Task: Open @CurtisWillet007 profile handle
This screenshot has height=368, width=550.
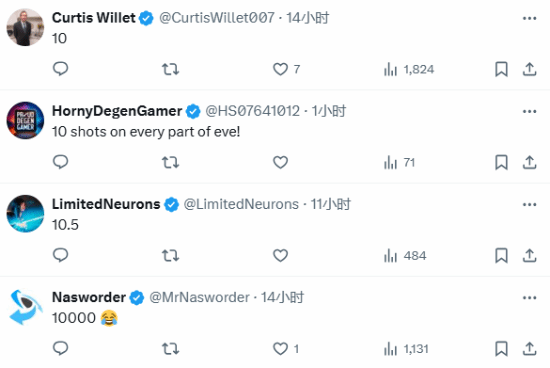Action: [x=217, y=18]
